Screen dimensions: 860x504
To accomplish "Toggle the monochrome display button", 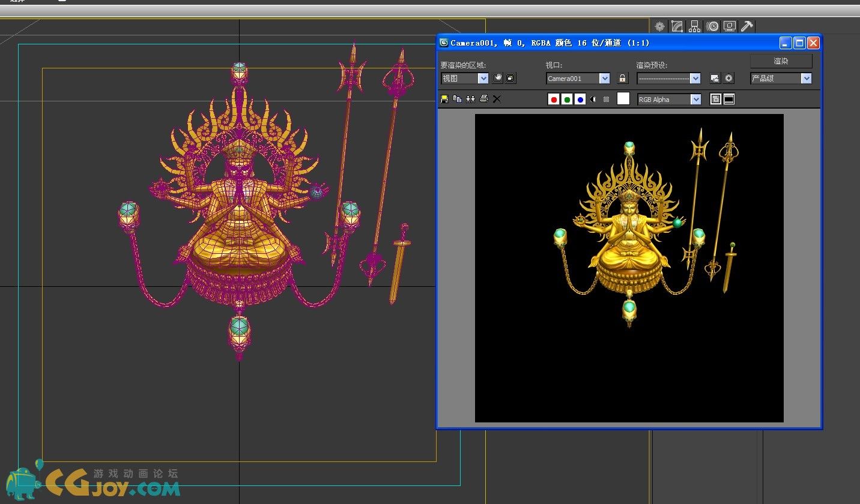I will click(x=606, y=99).
